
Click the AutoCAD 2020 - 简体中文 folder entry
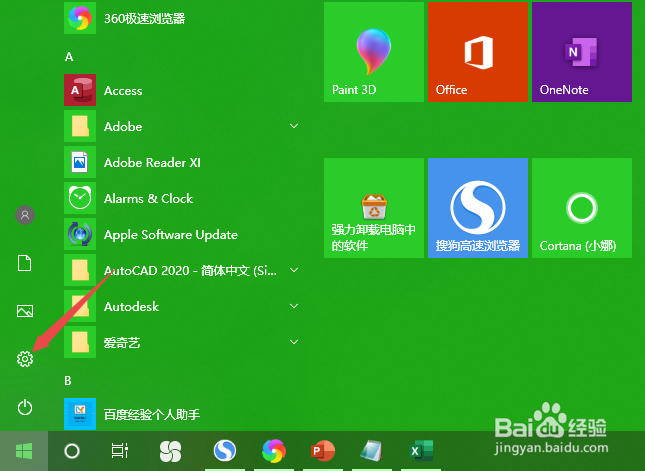183,270
